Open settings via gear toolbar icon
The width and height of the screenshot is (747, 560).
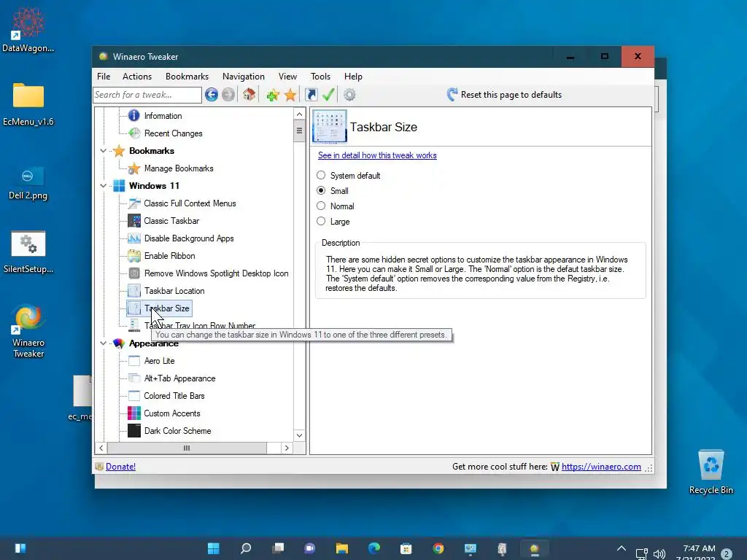point(349,95)
